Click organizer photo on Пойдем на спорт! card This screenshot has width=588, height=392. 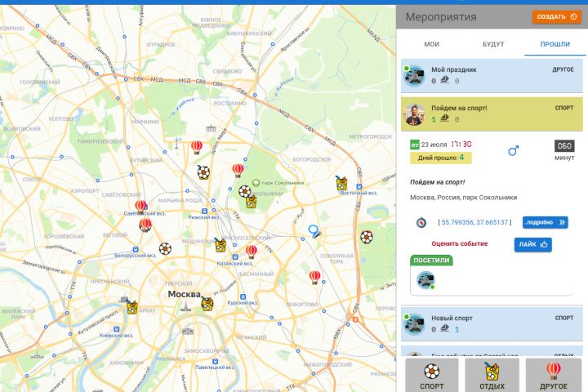tap(414, 114)
